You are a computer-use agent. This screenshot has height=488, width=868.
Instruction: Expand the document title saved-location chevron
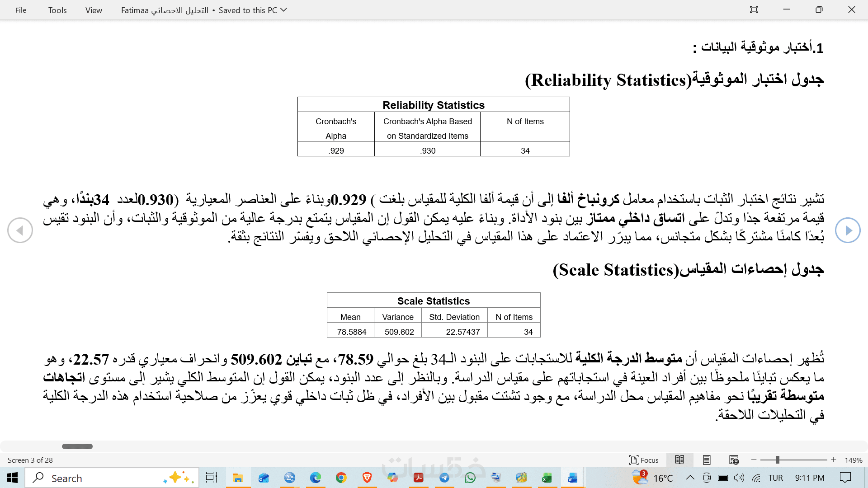click(284, 10)
